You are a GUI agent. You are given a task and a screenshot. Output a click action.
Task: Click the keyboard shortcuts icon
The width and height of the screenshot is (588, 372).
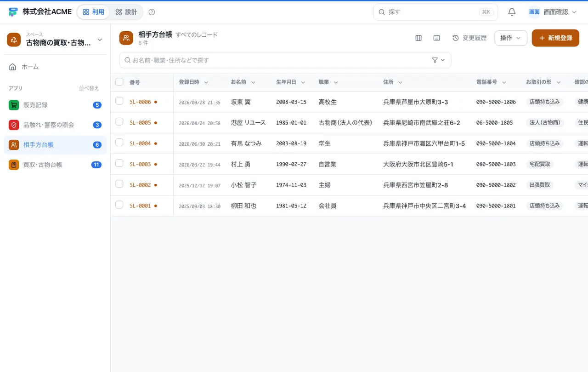(437, 38)
